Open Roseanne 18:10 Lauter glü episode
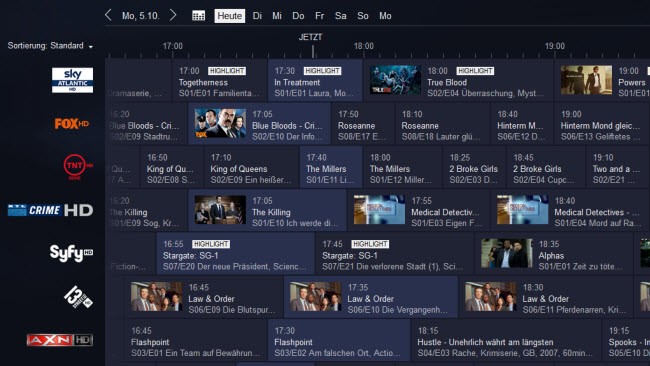 [443, 124]
